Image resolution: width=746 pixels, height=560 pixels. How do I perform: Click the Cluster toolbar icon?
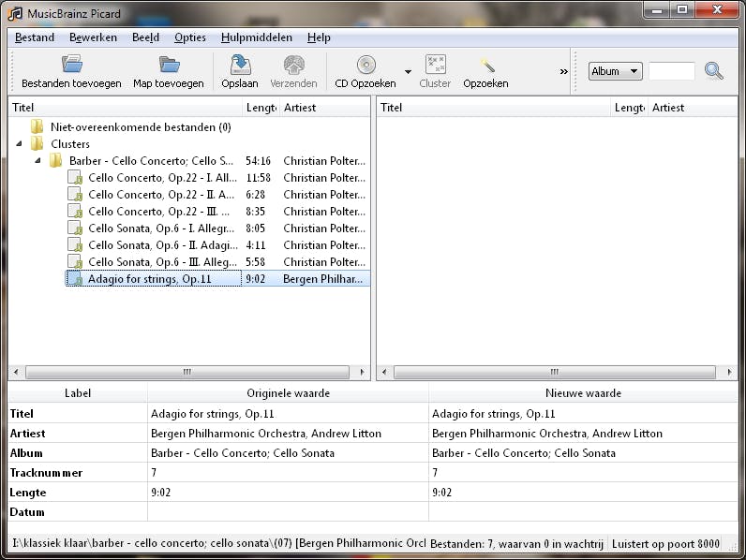[x=436, y=65]
